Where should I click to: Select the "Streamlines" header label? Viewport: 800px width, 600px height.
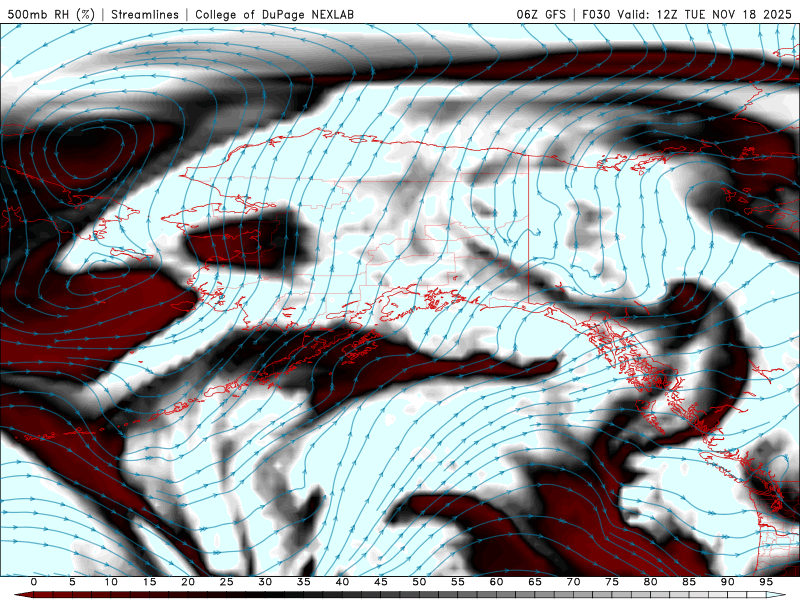tap(145, 14)
